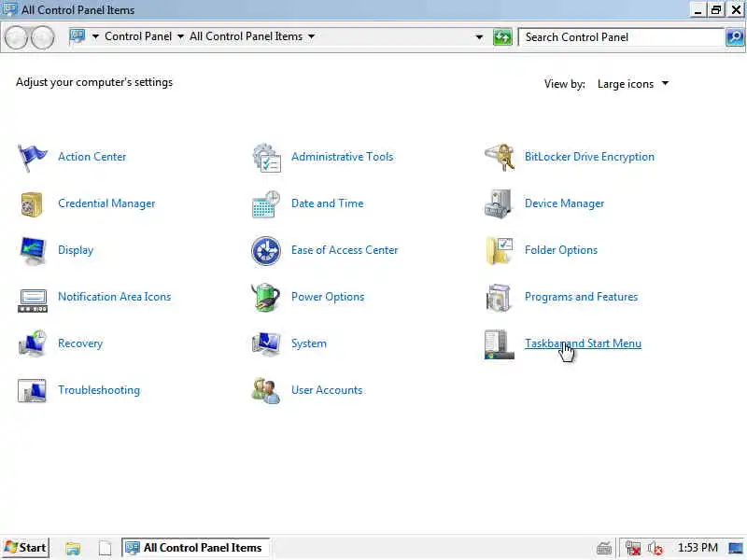747x560 pixels.
Task: Click the Search Control Panel input field
Action: [621, 37]
